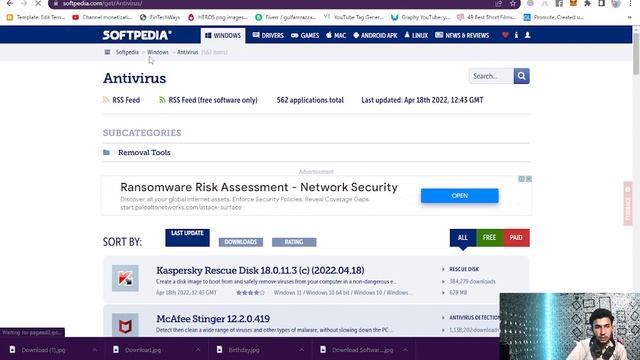Screen dimensions: 640x360
Task: Click the user account icon
Action: (527, 35)
